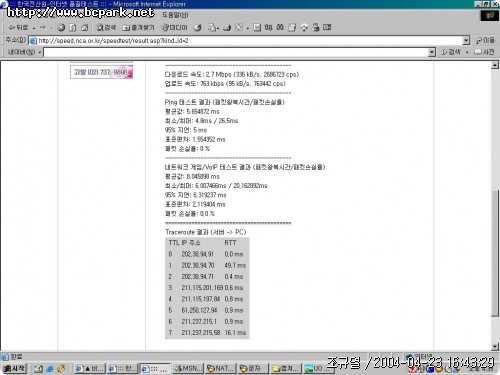Click the Mail icon in the toolbar
The width and height of the screenshot is (500, 375).
click(x=212, y=27)
